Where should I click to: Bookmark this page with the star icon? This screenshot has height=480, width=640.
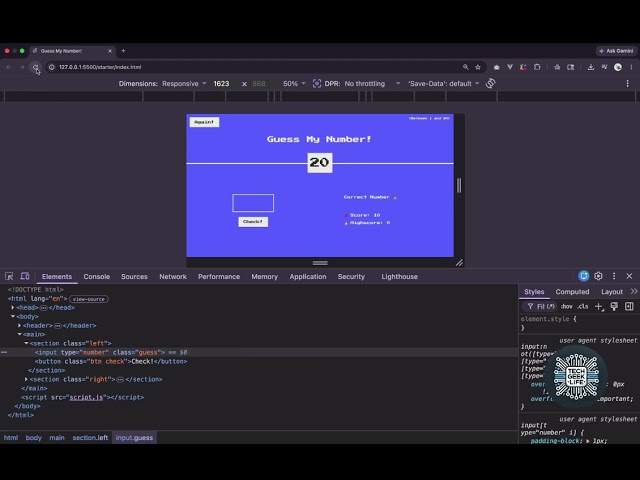coord(478,67)
